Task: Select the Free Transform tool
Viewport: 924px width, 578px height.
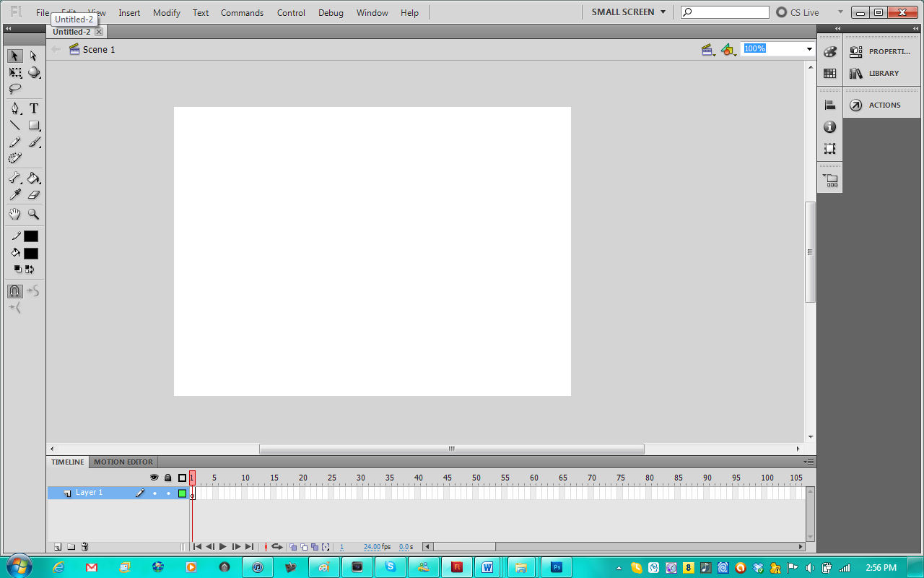Action: pos(14,72)
